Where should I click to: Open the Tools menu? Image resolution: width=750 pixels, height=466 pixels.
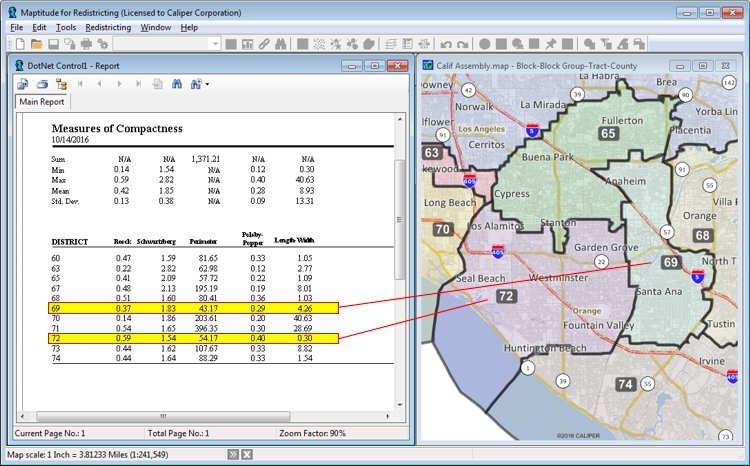pos(66,27)
